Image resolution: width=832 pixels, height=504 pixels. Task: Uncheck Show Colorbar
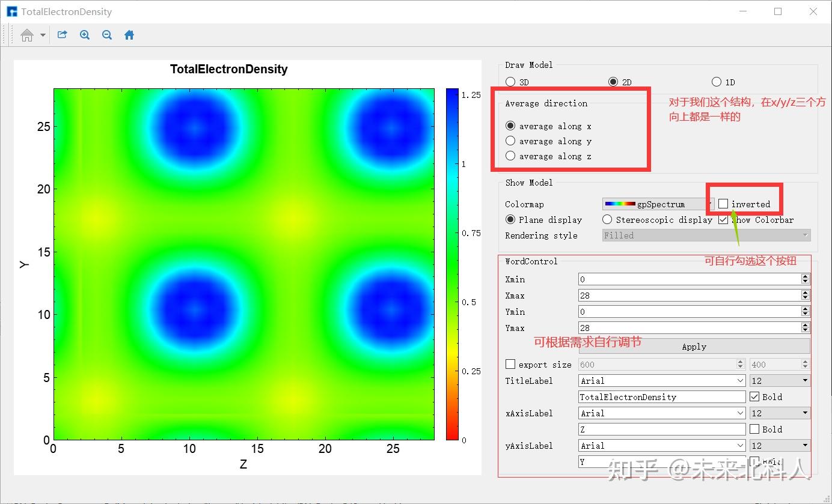[x=723, y=219]
